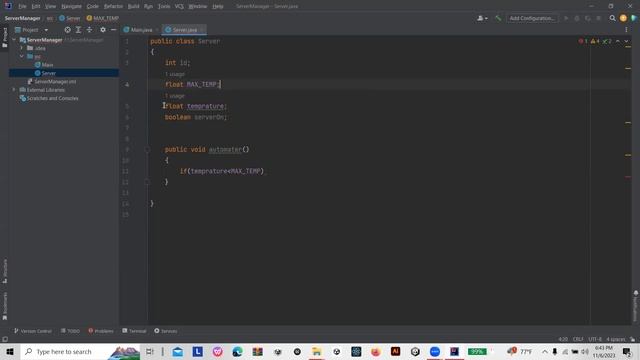Click the editor error stripe scrollbar
The width and height of the screenshot is (640, 360).
click(x=628, y=180)
